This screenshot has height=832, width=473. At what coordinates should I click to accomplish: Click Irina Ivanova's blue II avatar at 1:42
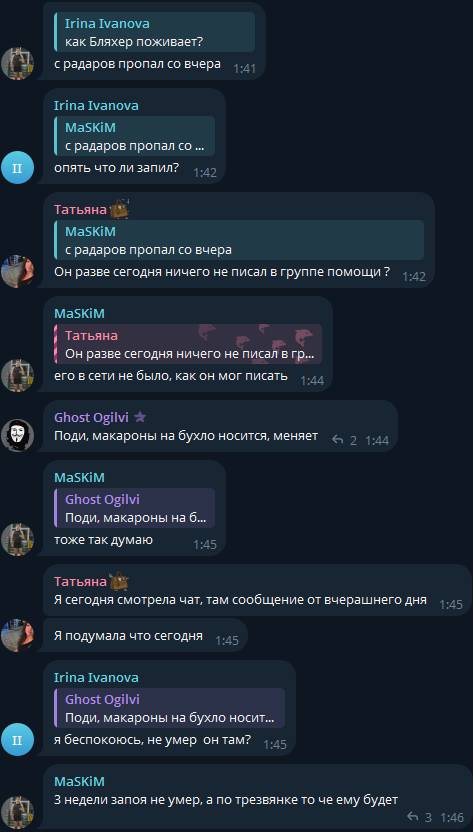[x=18, y=168]
